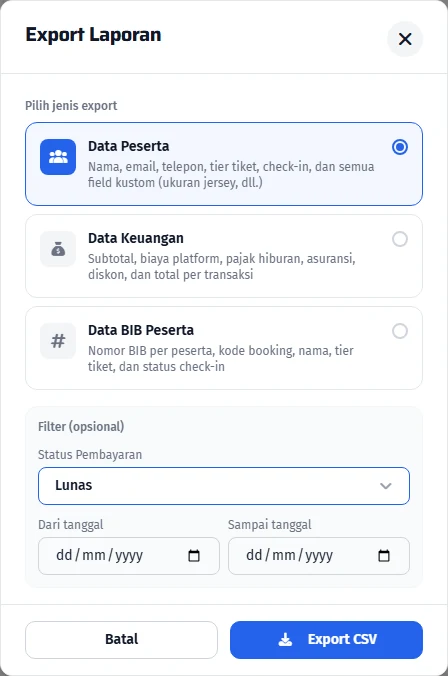The height and width of the screenshot is (676, 448).
Task: Click the Sampai tanggal date field
Action: (x=319, y=556)
